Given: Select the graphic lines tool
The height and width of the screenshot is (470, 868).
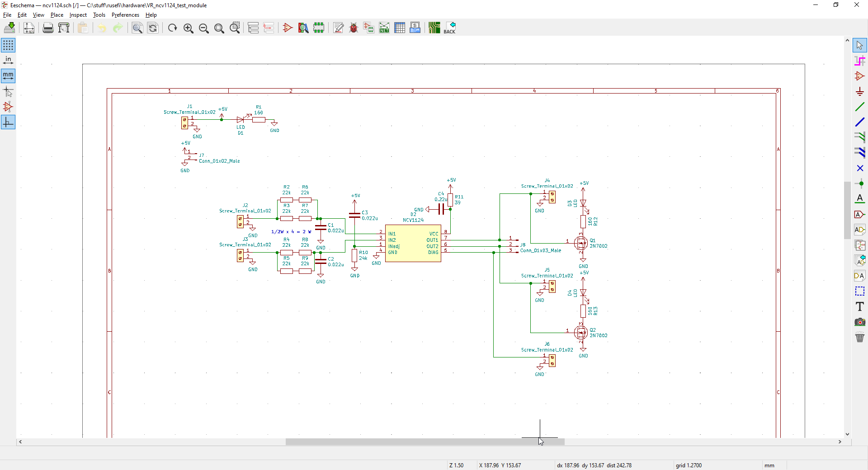Looking at the screenshot, I should pos(860,291).
